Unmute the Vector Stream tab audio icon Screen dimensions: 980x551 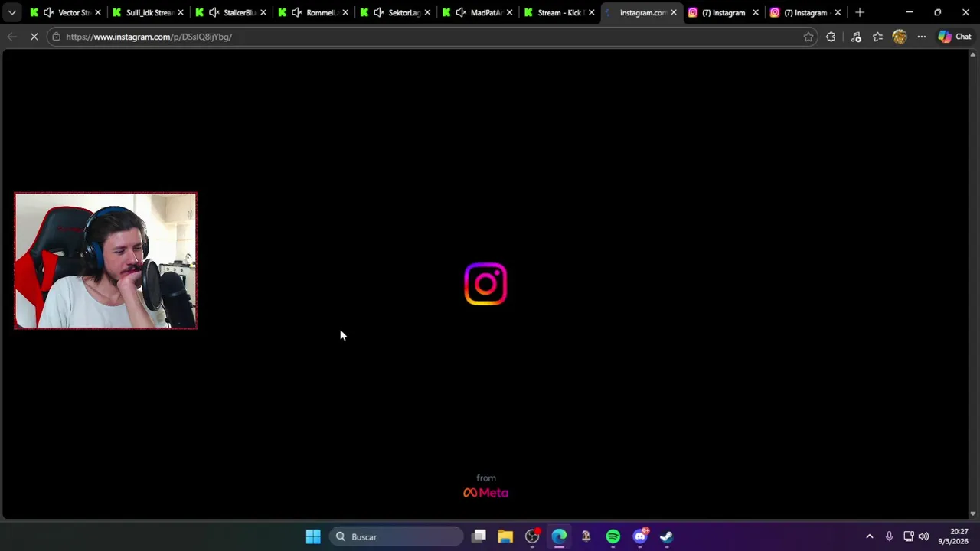(49, 12)
